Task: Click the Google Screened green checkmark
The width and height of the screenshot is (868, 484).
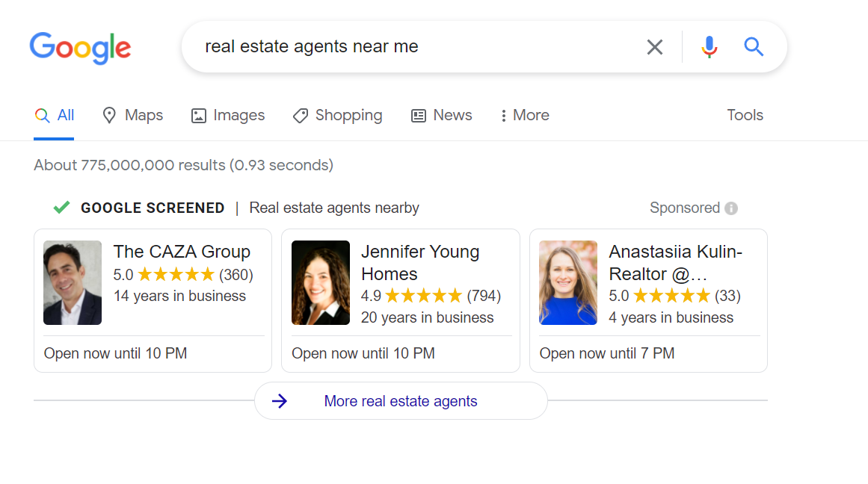Action: pos(61,208)
